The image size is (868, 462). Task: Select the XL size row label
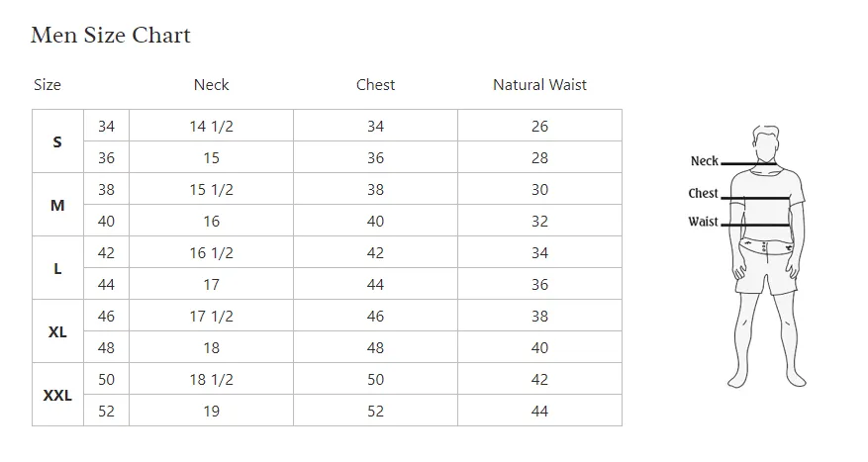coord(57,332)
